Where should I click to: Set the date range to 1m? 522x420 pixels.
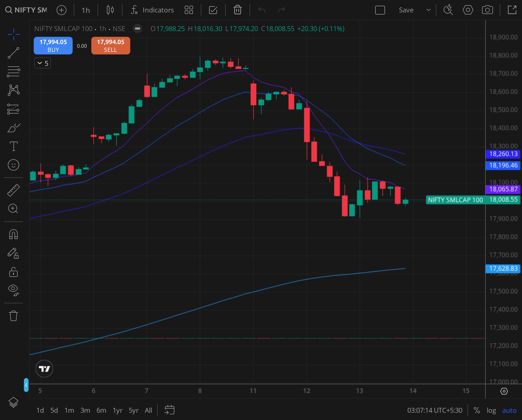click(69, 410)
